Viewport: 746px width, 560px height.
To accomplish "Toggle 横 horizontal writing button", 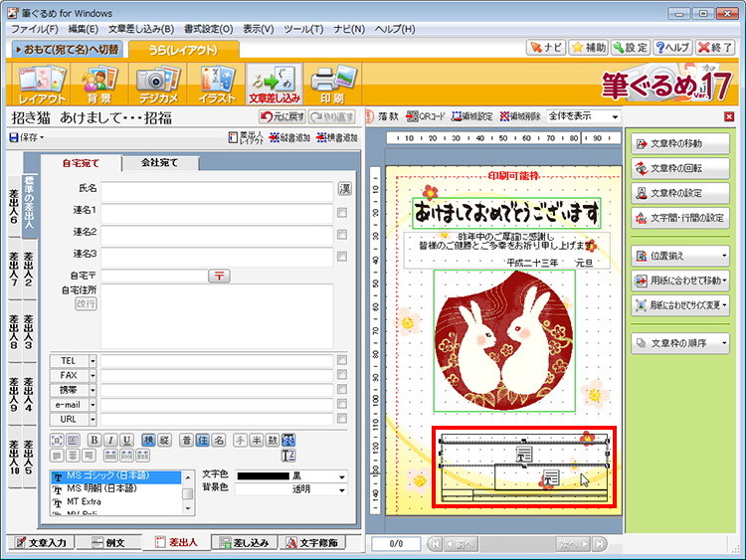I will [x=148, y=440].
